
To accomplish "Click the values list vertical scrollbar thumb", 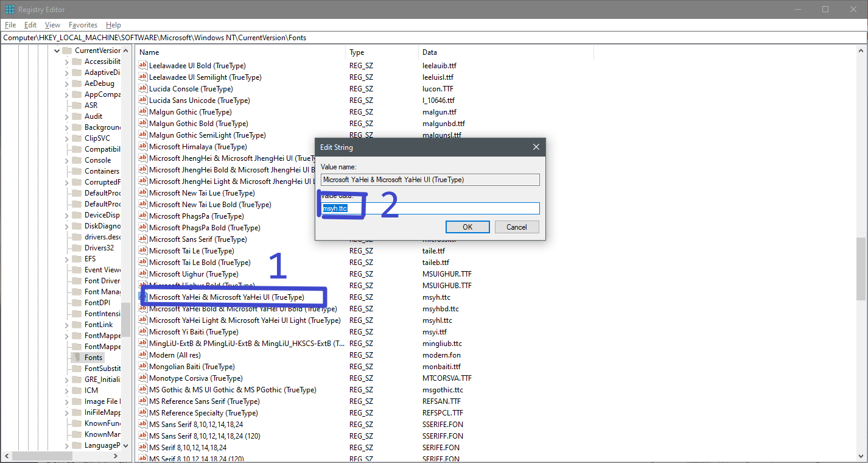I will pyautogui.click(x=861, y=269).
